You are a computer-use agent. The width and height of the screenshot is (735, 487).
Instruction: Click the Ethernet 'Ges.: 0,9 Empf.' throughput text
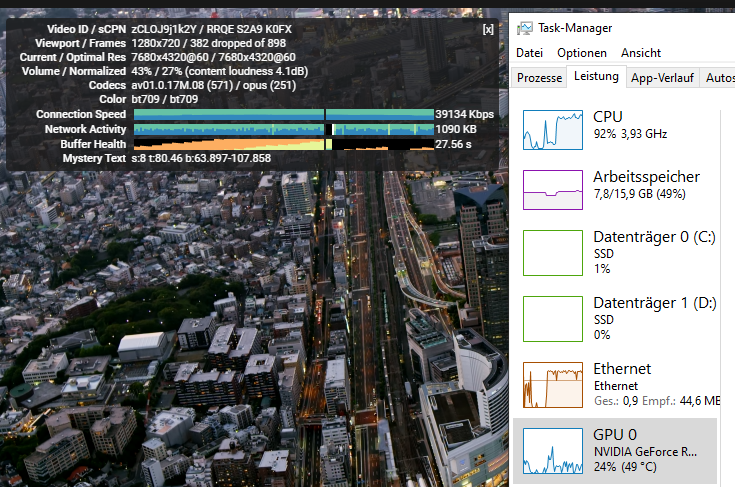coord(657,401)
